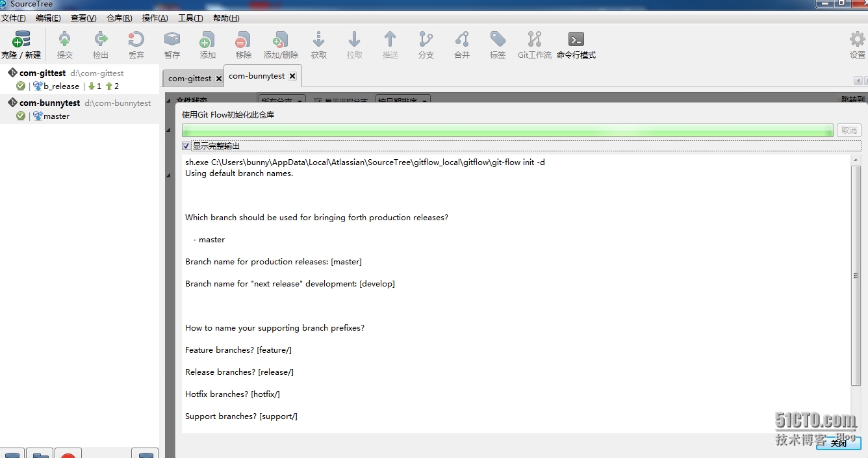Image resolution: width=868 pixels, height=458 pixels.
Task: Click the green status check for master
Action: (21, 116)
